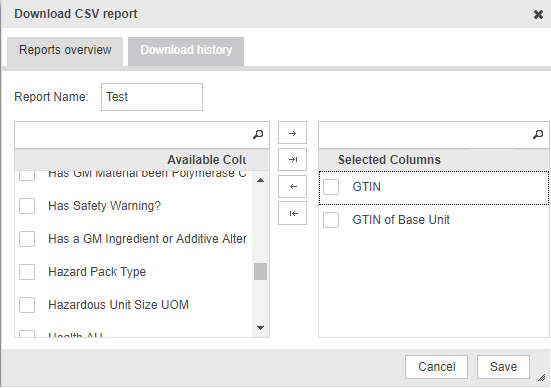Viewport: 551px width, 388px height.
Task: Click the Selected Columns search magnifier icon
Action: click(x=538, y=135)
